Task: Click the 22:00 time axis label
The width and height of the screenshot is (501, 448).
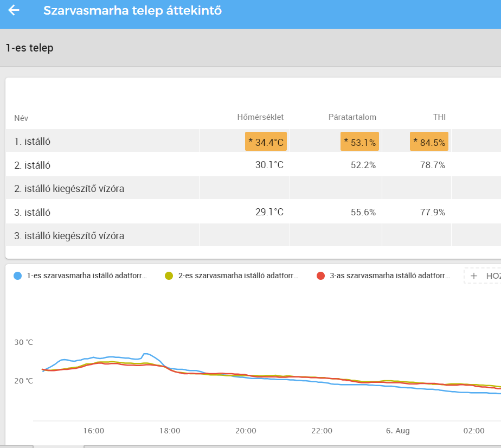Action: (322, 431)
